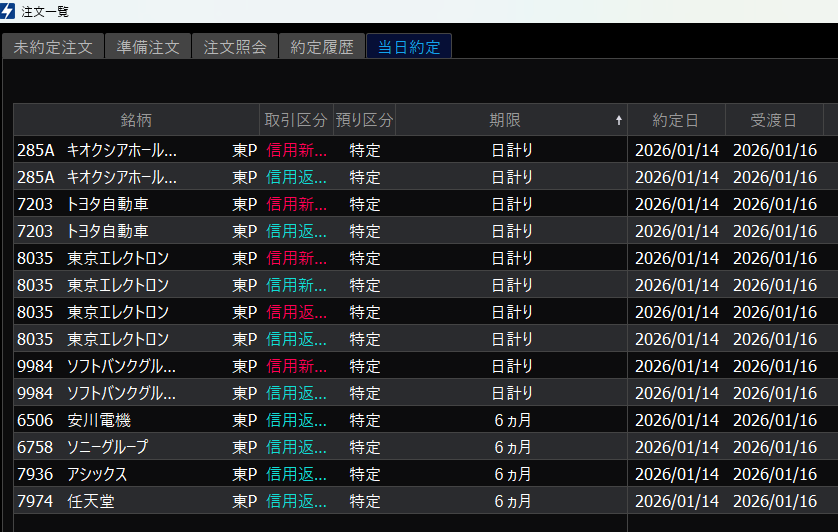The height and width of the screenshot is (532, 838).
Task: Click the 受渡日 column header
Action: (773, 120)
